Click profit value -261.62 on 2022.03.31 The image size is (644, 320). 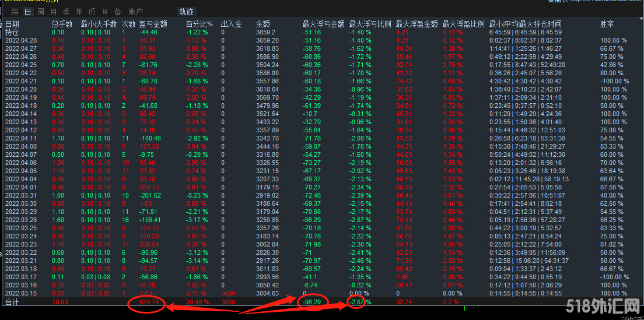point(150,195)
